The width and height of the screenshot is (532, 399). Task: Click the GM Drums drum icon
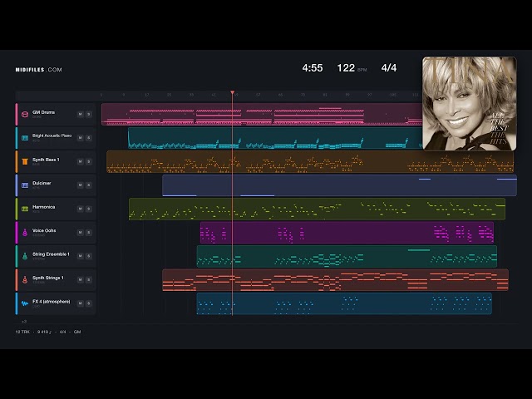coord(25,115)
